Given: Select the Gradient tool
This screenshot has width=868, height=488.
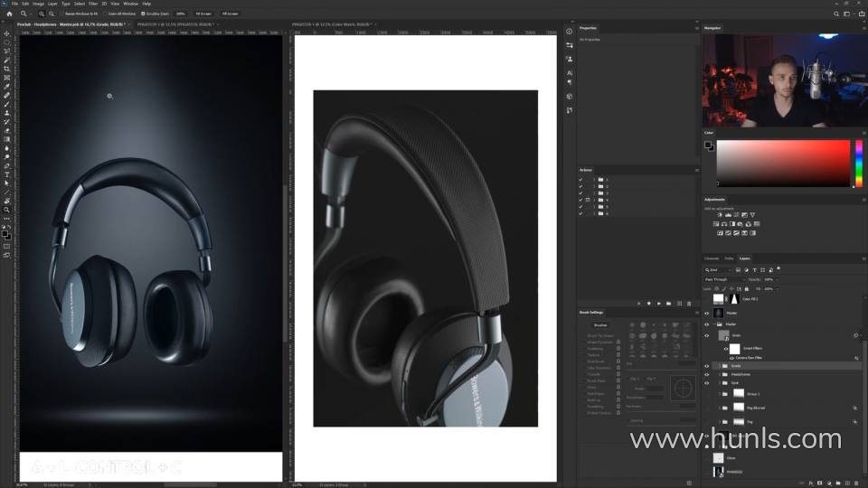Looking at the screenshot, I should pos(6,139).
